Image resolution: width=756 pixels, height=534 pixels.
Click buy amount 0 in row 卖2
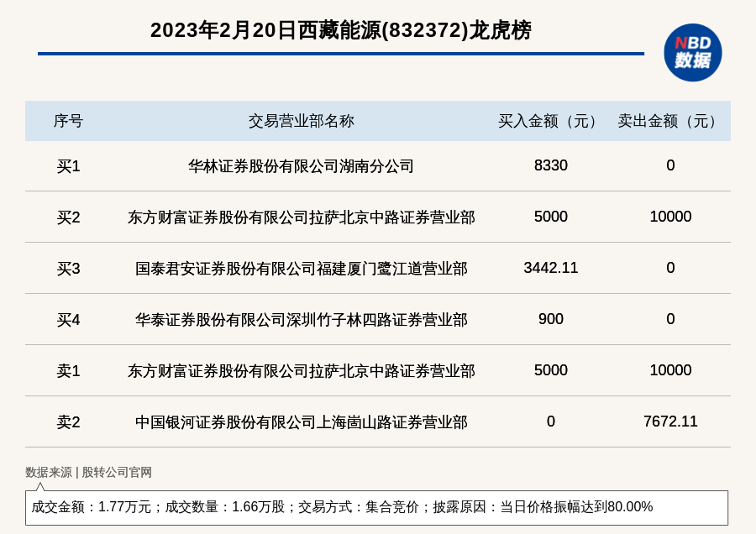pyautogui.click(x=550, y=421)
